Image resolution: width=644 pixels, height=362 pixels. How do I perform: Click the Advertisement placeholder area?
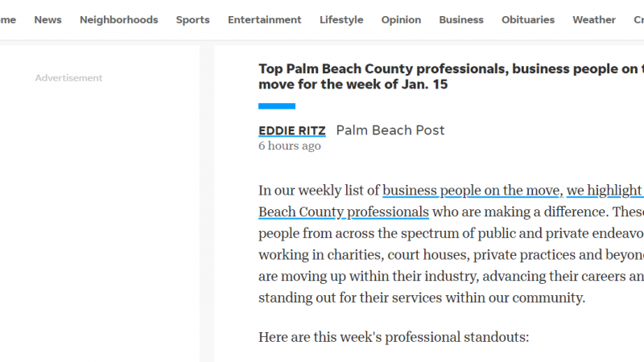pyautogui.click(x=68, y=78)
